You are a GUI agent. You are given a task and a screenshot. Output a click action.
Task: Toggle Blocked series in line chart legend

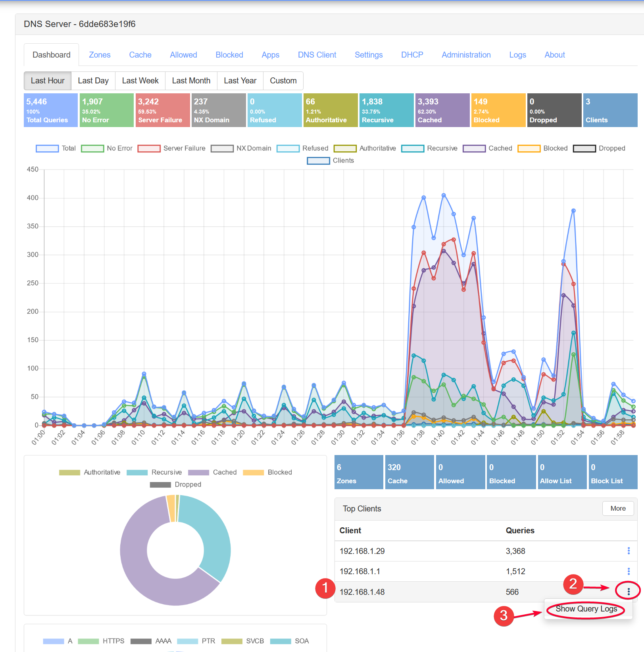coord(542,148)
